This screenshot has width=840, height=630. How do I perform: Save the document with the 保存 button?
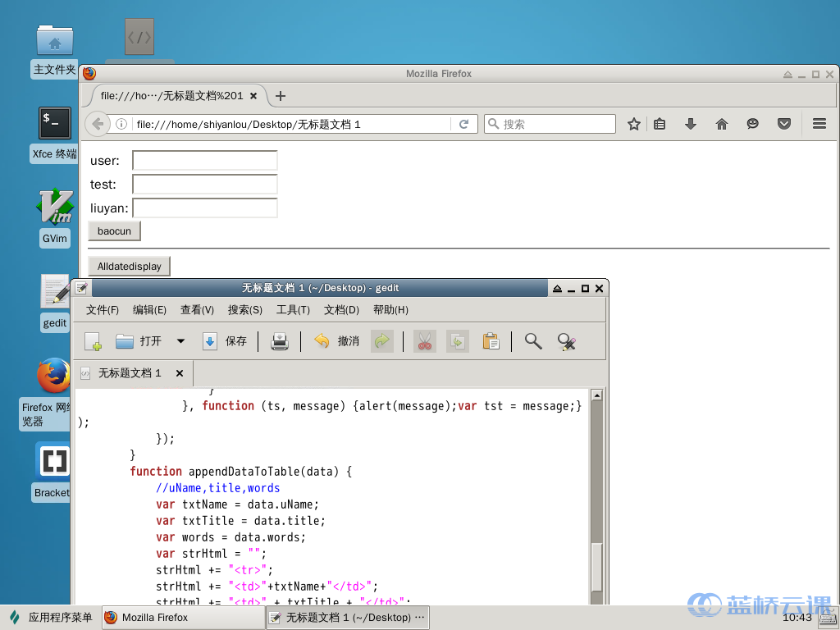tap(225, 341)
